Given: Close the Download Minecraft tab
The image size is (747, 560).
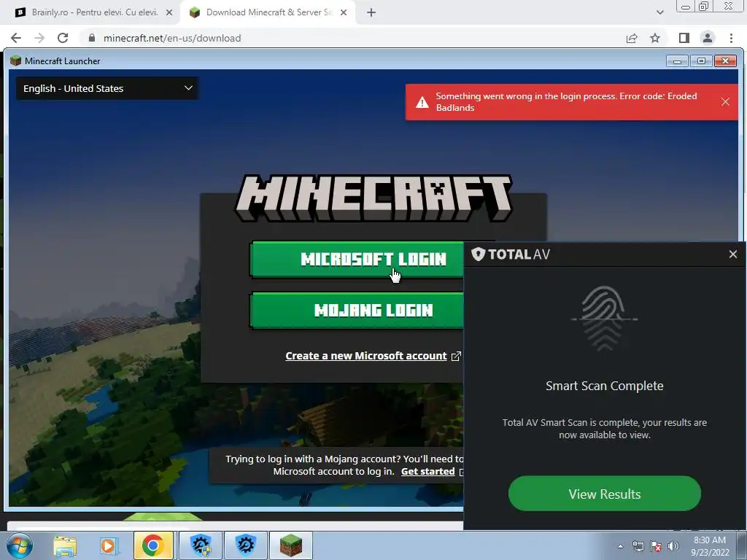Looking at the screenshot, I should click(x=344, y=12).
